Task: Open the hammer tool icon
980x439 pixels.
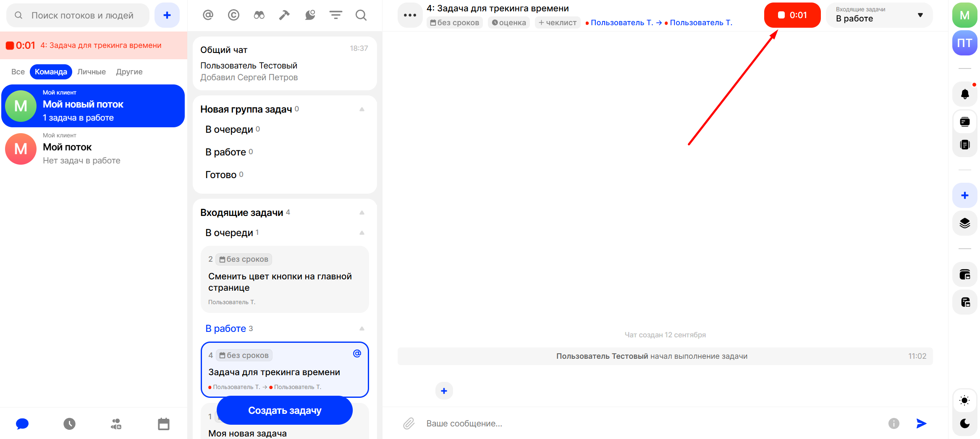Action: [x=284, y=15]
